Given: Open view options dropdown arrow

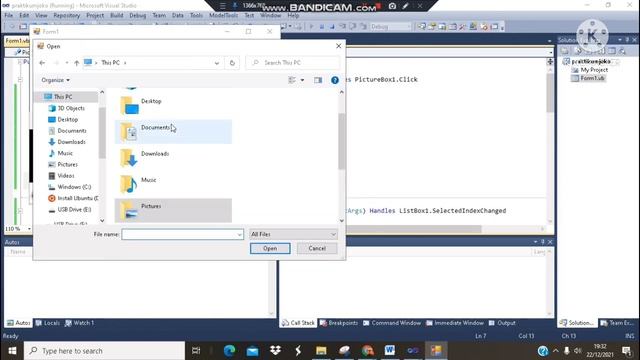Looking at the screenshot, I should [302, 80].
